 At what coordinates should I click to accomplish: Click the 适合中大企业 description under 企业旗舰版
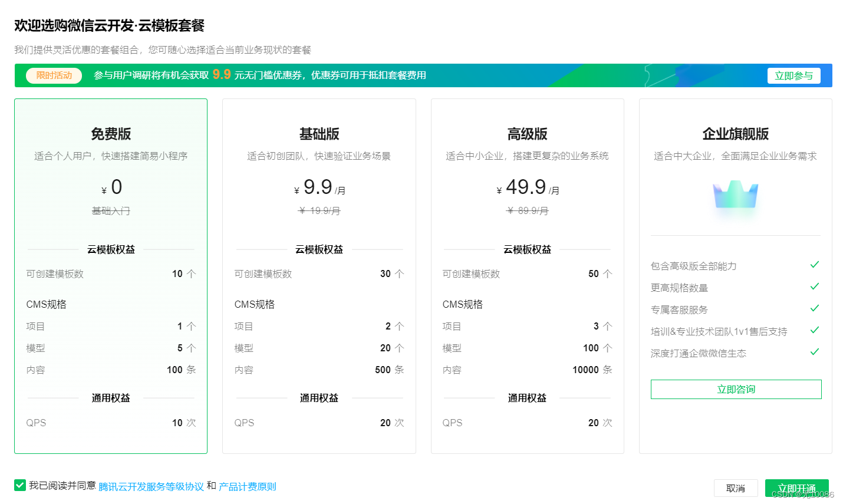(x=736, y=156)
